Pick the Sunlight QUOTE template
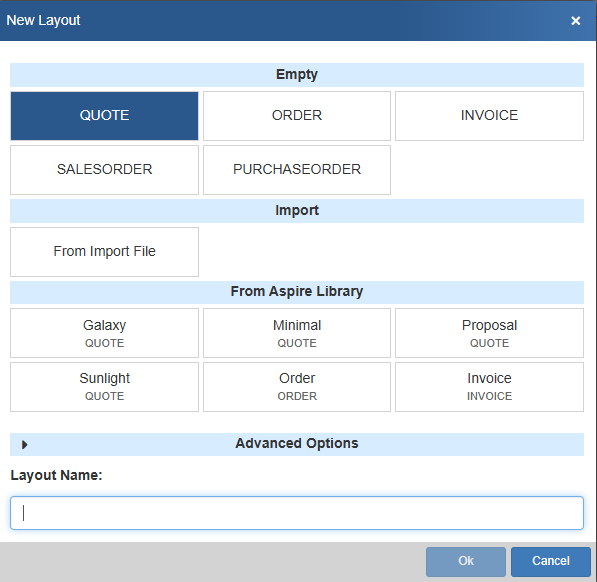This screenshot has width=597, height=582. click(104, 387)
